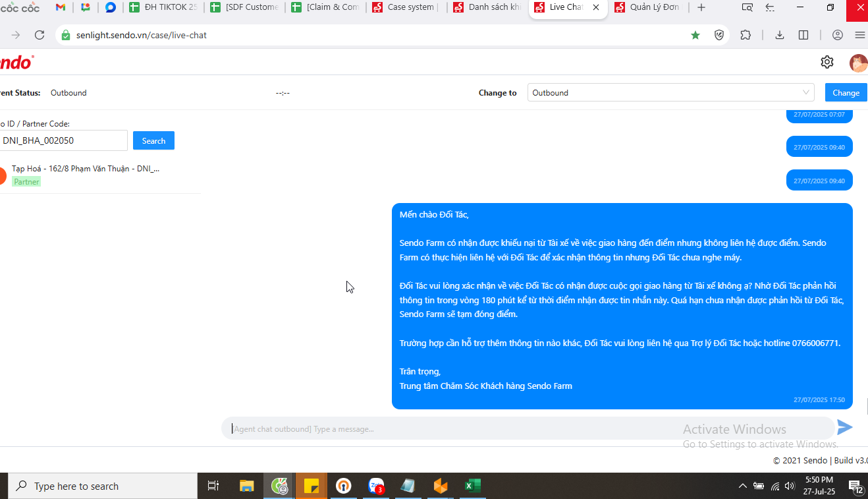Open the Windows notification center
The width and height of the screenshot is (868, 499).
pyautogui.click(x=856, y=486)
